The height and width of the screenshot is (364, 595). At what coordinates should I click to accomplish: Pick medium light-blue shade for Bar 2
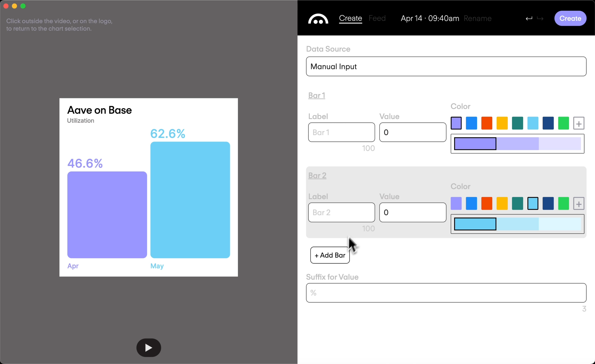click(x=517, y=224)
